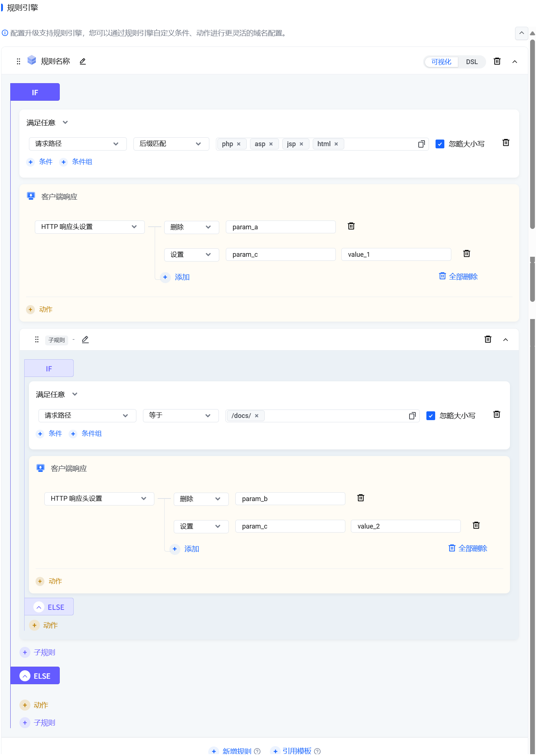Screen dimensions: 536x756
Task: Toggle 忽略大小写 for suffix match condition
Action: pos(440,144)
